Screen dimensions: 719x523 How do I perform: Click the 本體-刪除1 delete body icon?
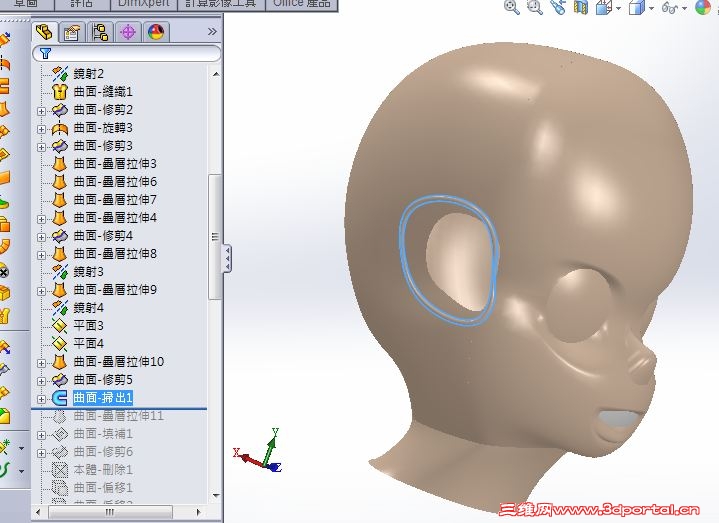(60, 470)
